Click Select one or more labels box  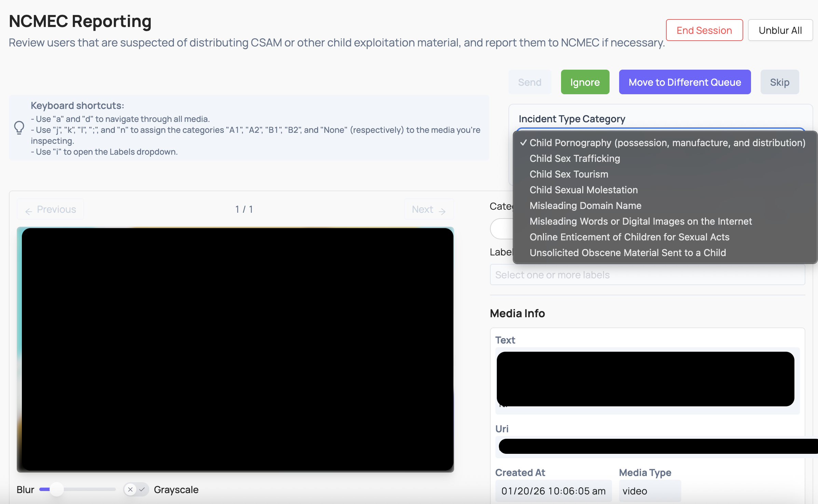click(647, 275)
